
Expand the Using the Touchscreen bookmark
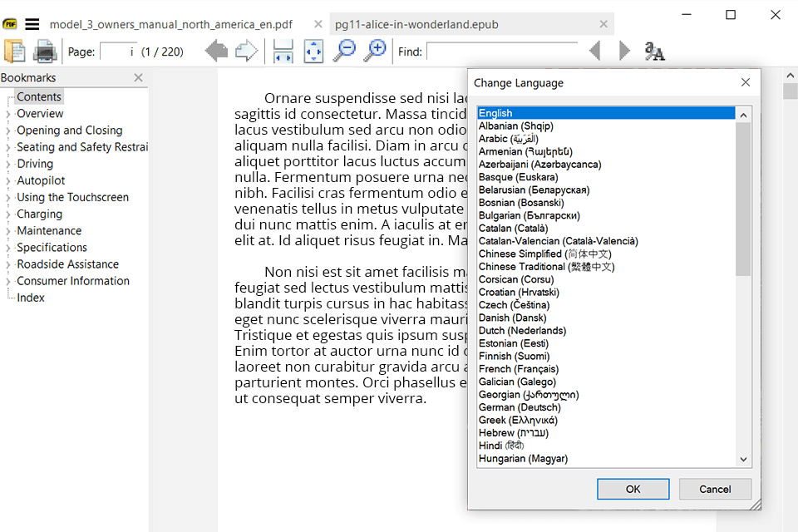point(8,198)
